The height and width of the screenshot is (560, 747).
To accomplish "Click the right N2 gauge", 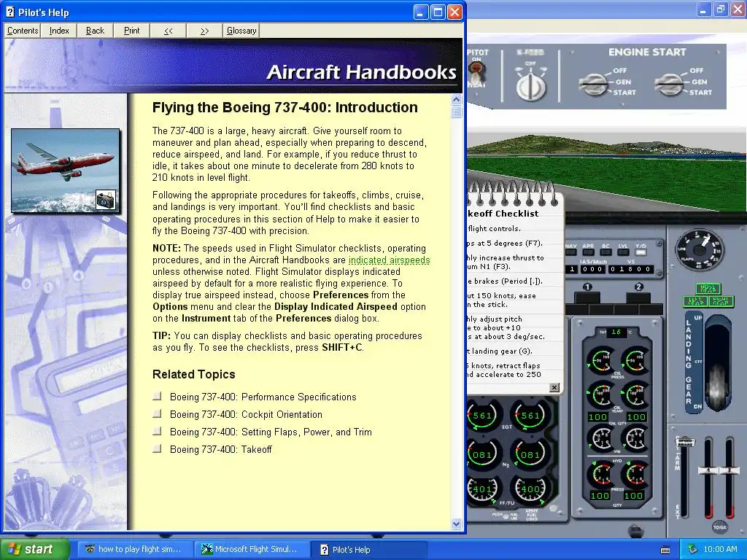I will pyautogui.click(x=530, y=454).
